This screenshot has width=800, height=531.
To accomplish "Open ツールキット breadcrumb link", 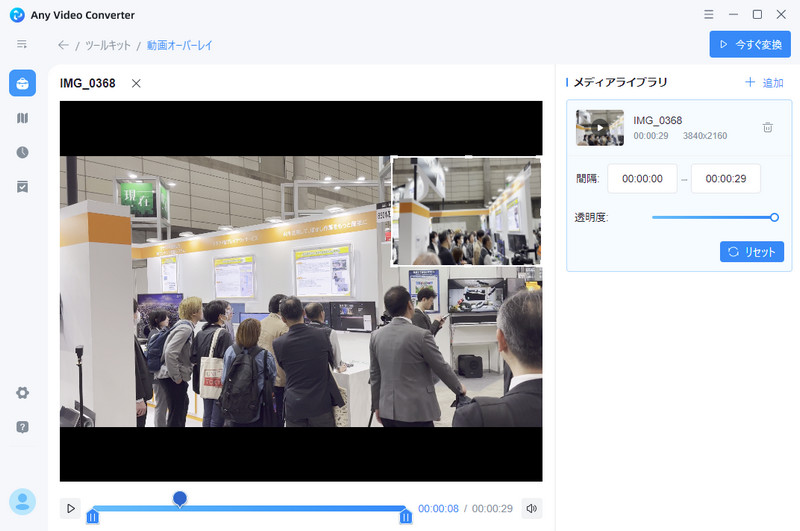I will [x=108, y=45].
